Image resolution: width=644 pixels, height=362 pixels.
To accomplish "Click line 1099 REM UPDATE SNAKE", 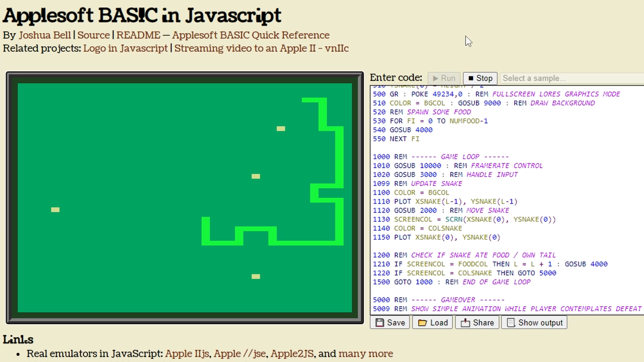I will click(418, 184).
